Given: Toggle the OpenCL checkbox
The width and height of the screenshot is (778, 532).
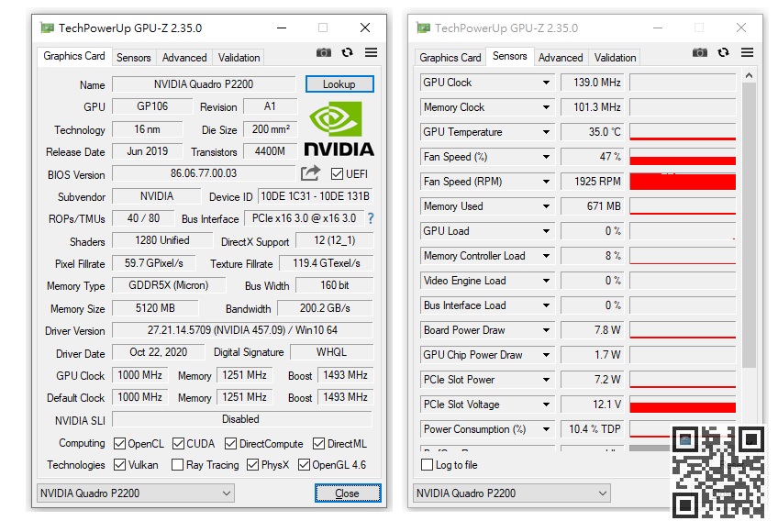Looking at the screenshot, I should pyautogui.click(x=119, y=443).
